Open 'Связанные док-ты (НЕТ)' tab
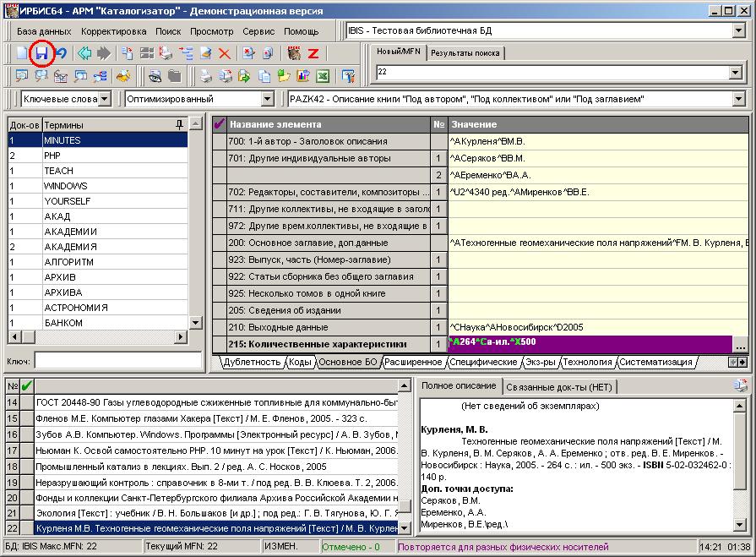This screenshot has width=756, height=557. tap(561, 386)
